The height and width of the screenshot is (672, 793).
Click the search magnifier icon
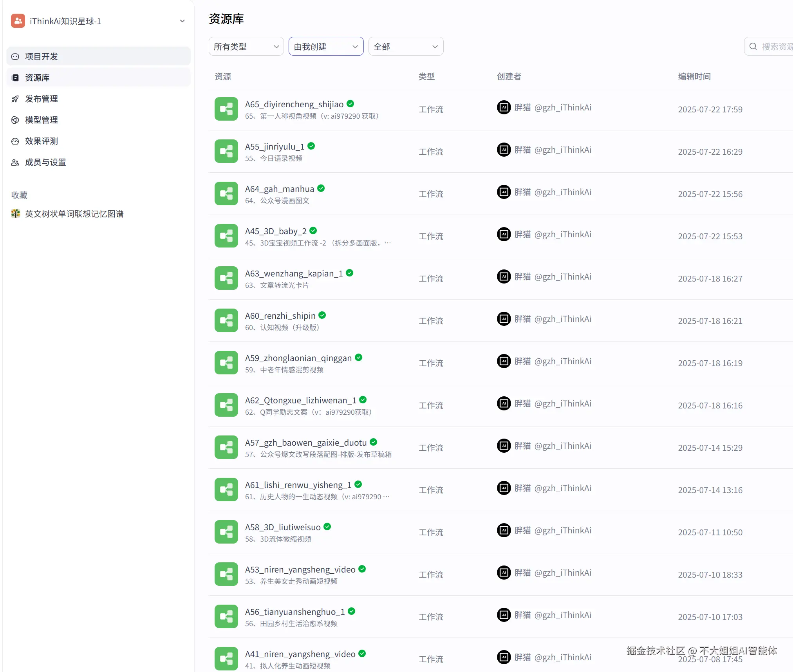click(x=753, y=47)
